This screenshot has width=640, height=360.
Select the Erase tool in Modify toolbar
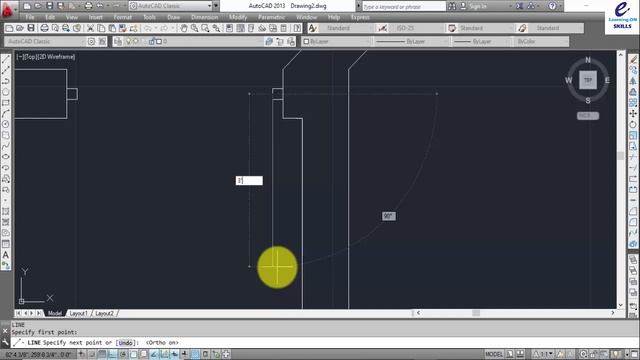633,60
